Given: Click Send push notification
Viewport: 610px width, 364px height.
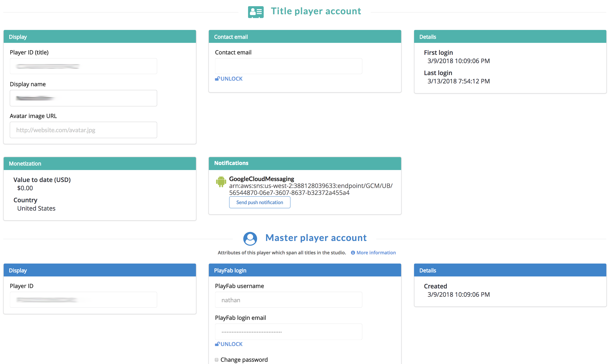Looking at the screenshot, I should click(260, 202).
